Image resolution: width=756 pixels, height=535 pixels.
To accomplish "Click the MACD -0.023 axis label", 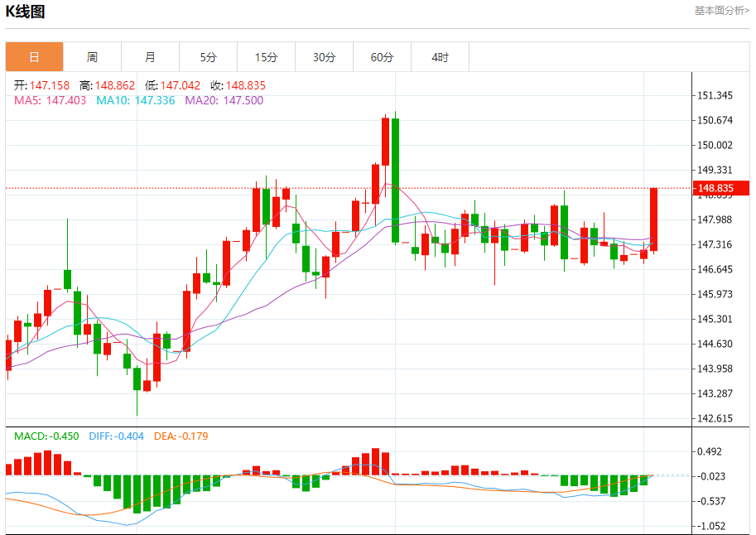I will pyautogui.click(x=711, y=477).
